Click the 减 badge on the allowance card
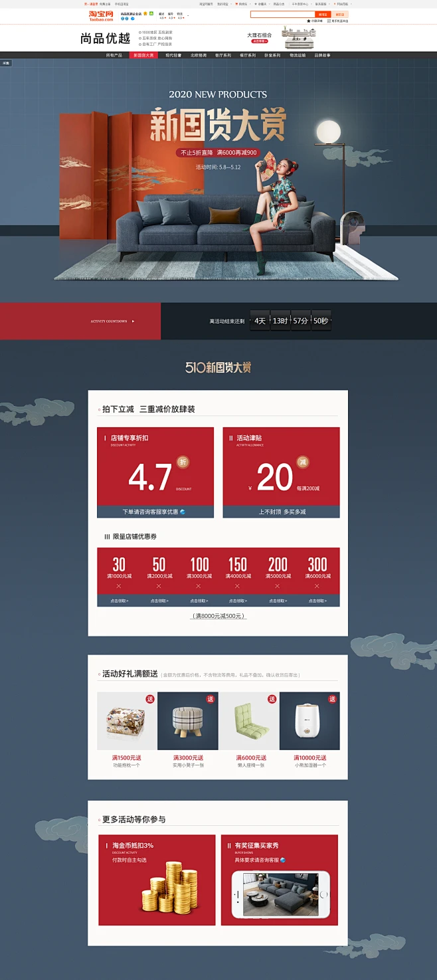 [x=302, y=462]
